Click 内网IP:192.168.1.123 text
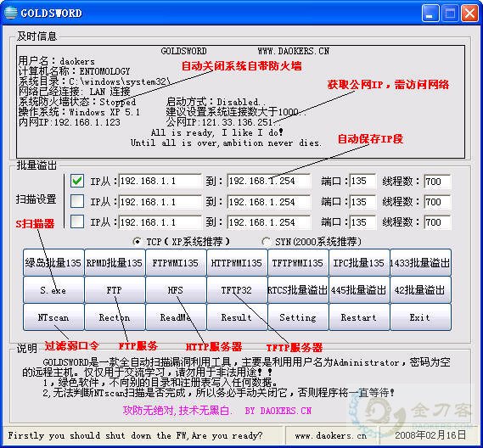The height and width of the screenshot is (448, 483). [70, 122]
